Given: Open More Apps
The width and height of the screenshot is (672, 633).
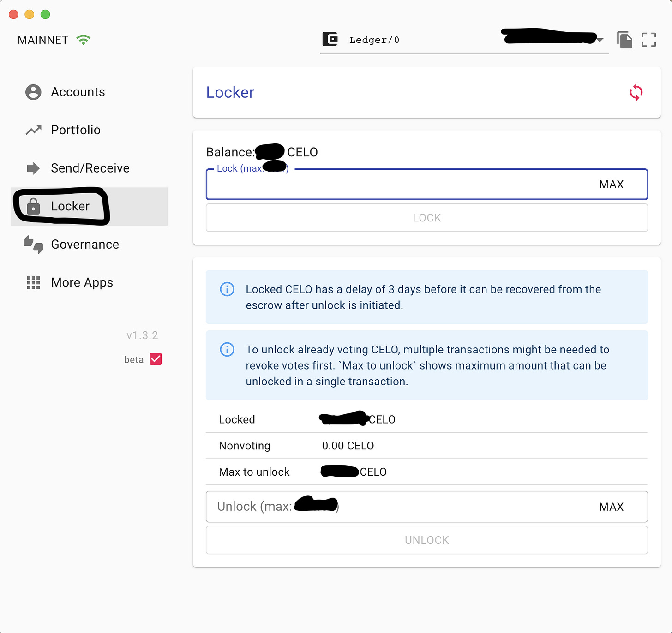Looking at the screenshot, I should (x=89, y=282).
